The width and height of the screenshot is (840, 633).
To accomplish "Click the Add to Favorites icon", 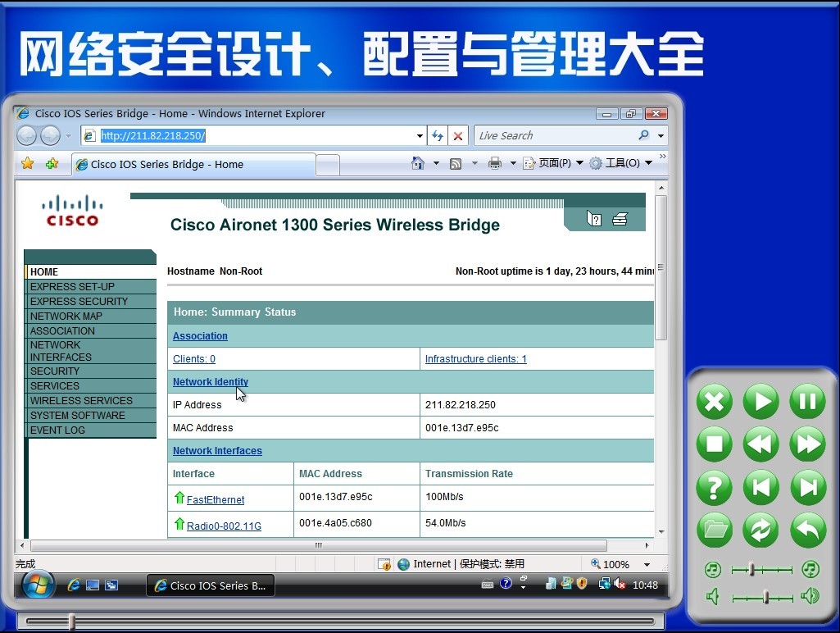I will coord(52,163).
